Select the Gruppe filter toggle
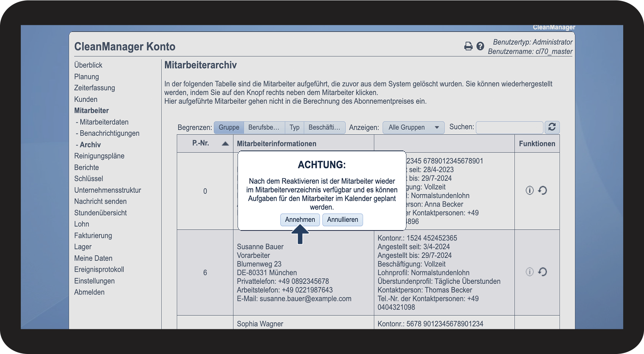The width and height of the screenshot is (644, 354). [x=229, y=128]
